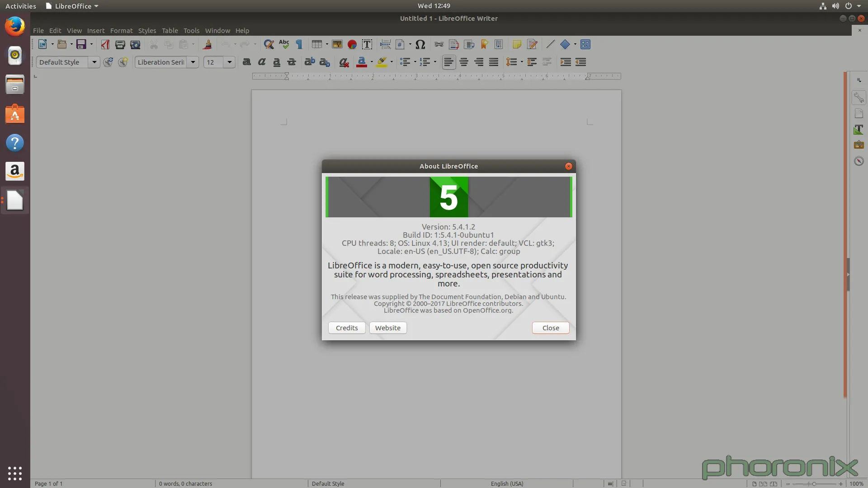Open the Edit menu
Viewport: 868px width, 488px height.
[x=55, y=31]
